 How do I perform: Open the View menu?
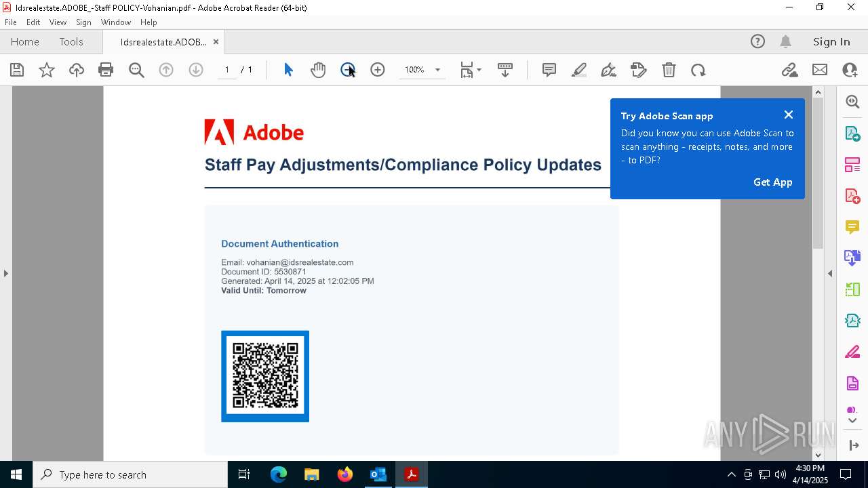tap(58, 22)
